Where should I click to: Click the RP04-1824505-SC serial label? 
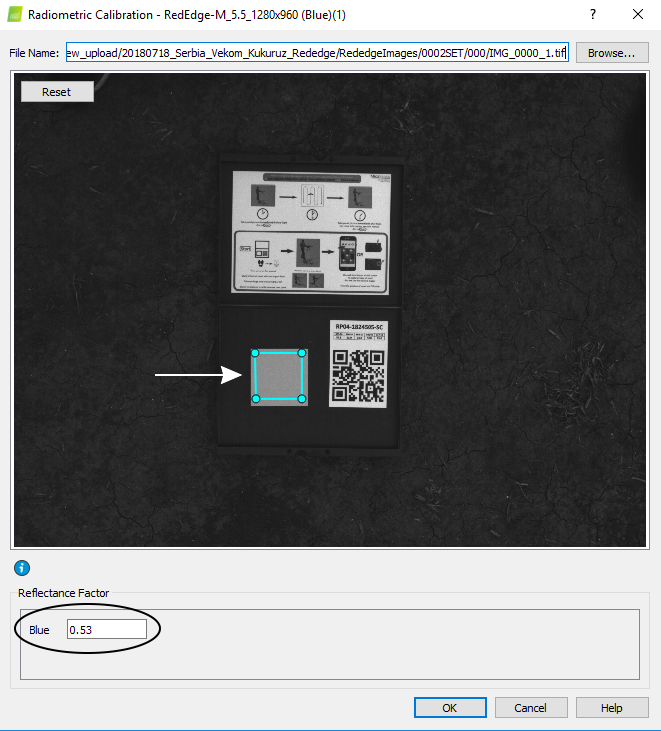(x=358, y=327)
